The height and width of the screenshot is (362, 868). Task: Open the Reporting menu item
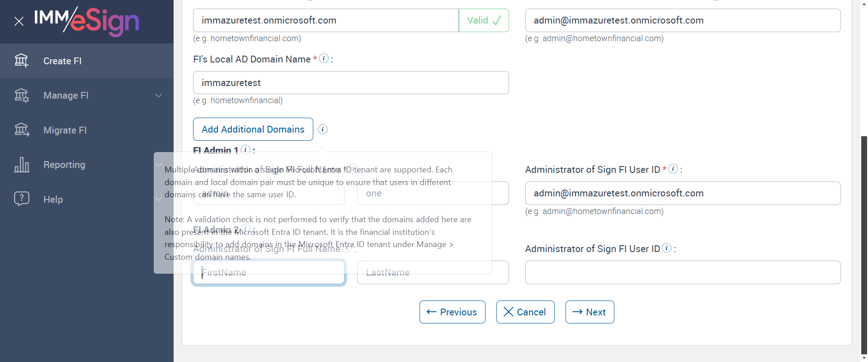(64, 165)
